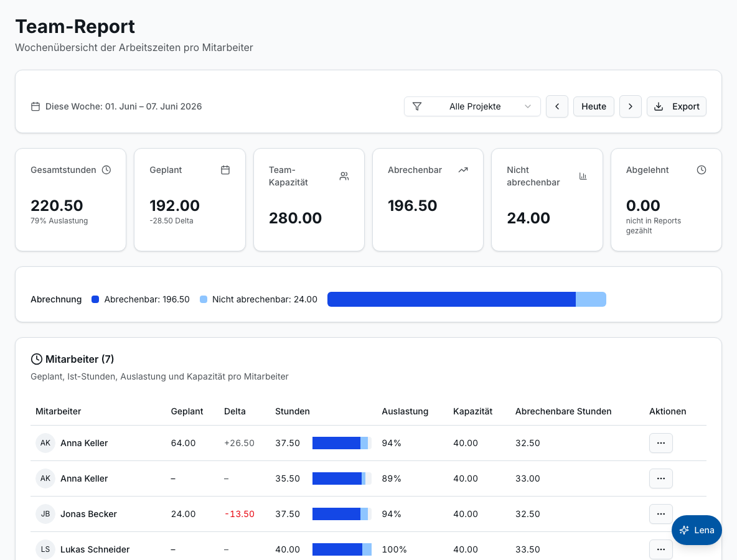Open the actions menu for Lukas Schneider
Viewport: 737px width, 560px height.
tap(660, 549)
